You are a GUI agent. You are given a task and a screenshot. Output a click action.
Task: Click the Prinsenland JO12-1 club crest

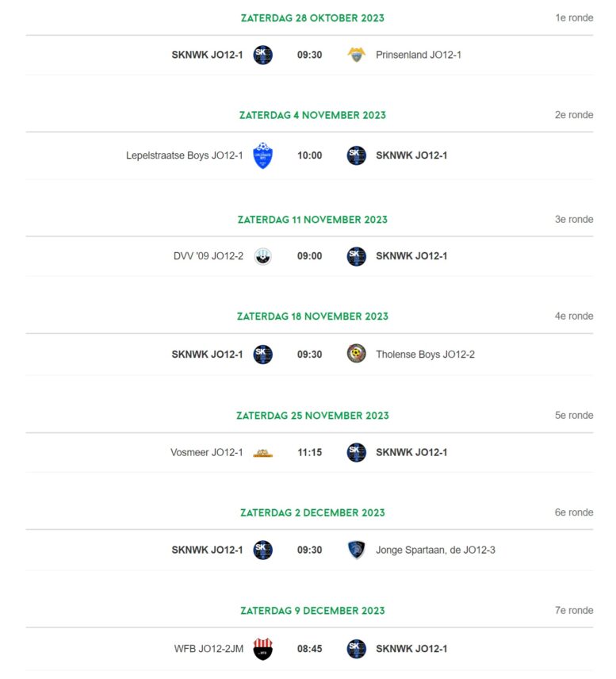coord(356,55)
